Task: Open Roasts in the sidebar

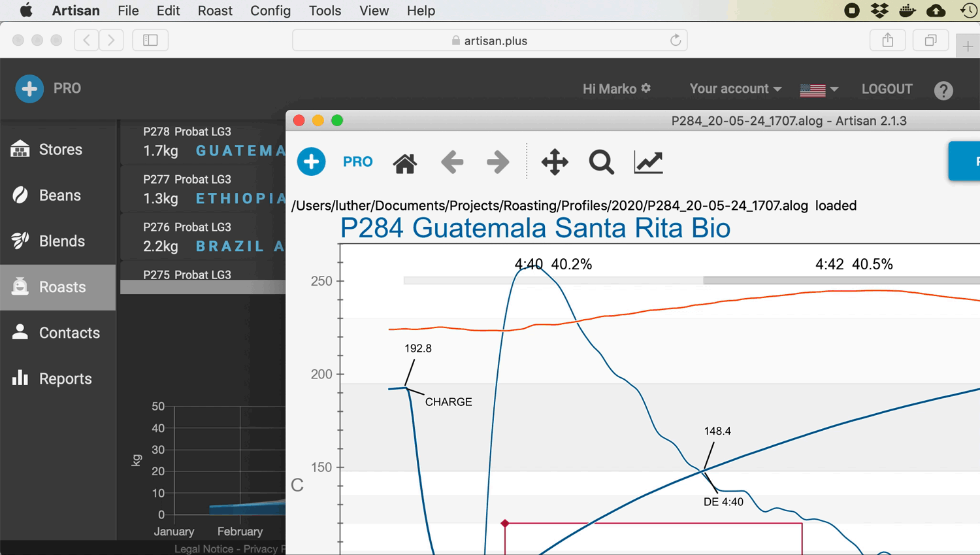Action: (58, 287)
